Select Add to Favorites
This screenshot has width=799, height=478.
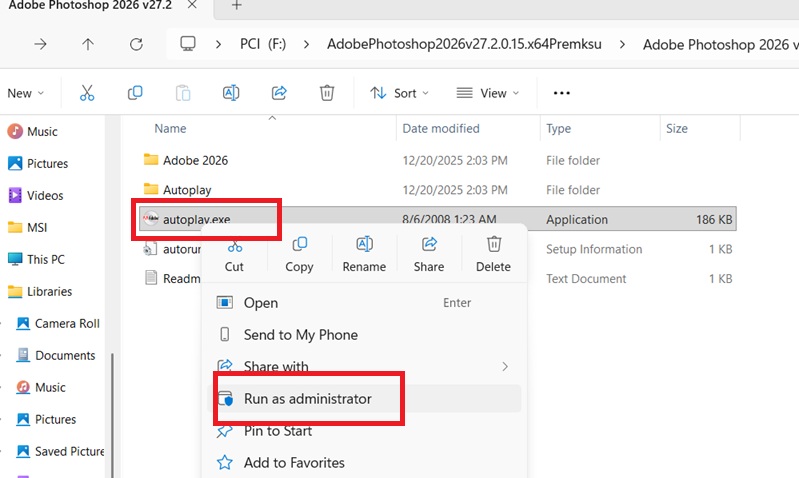pyautogui.click(x=364, y=463)
